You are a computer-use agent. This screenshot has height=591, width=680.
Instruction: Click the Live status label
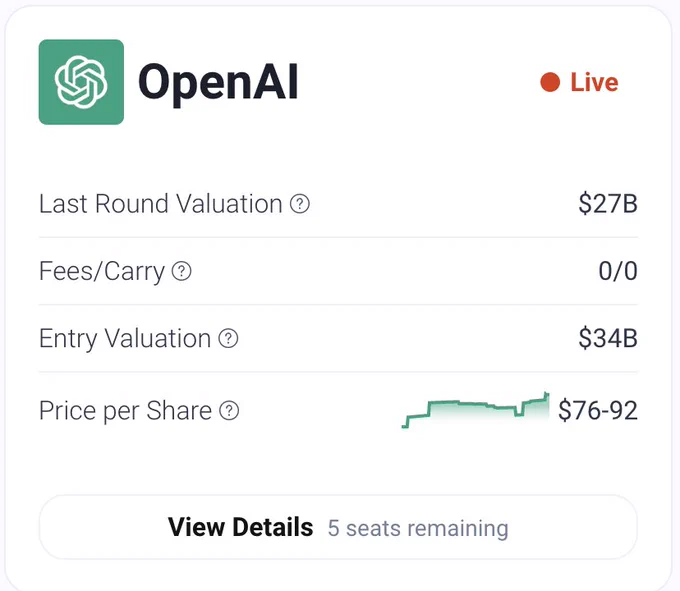594,82
